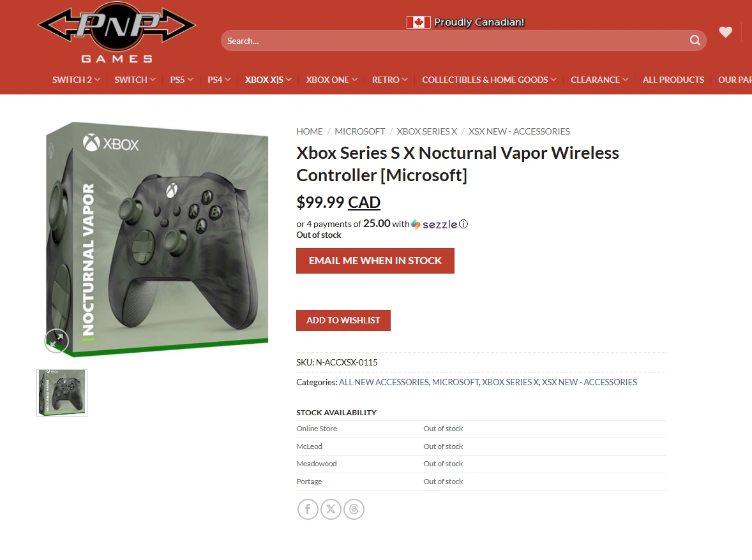Share on X icon
752x560 pixels.
click(331, 509)
